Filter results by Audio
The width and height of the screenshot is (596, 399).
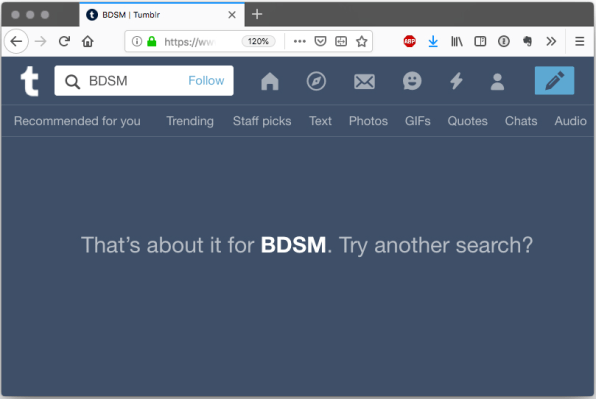pos(570,121)
